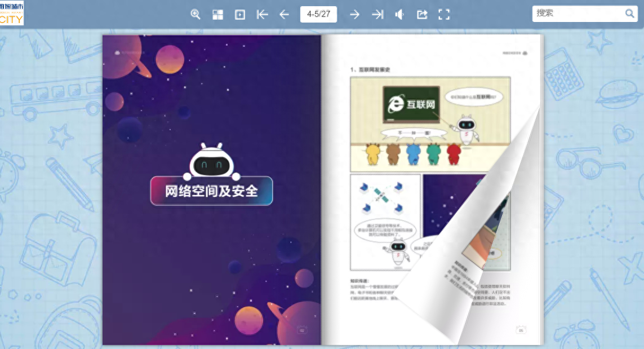
Task: Click the speaker icon in the toolbar
Action: pos(399,14)
